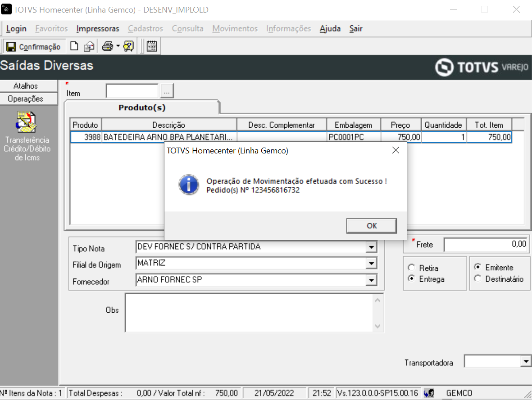
Task: Click the blue information icon in the dialog
Action: (189, 185)
